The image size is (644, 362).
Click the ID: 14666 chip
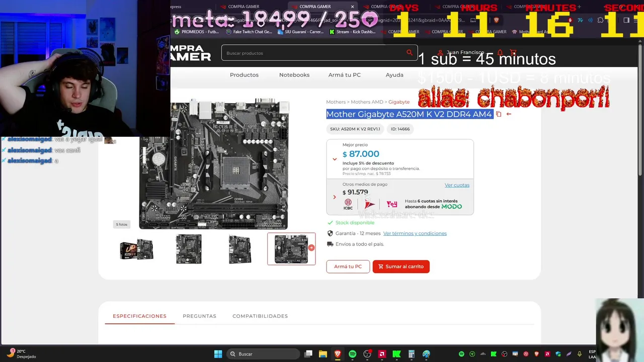coord(400,129)
